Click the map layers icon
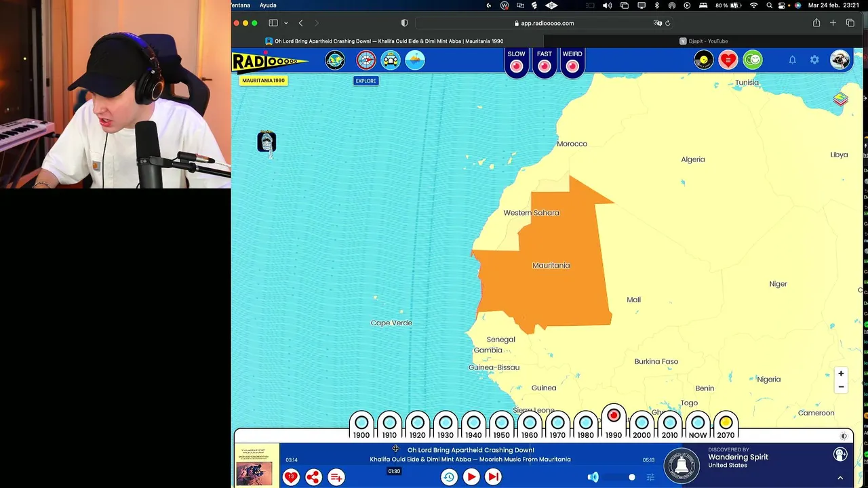Image resolution: width=868 pixels, height=488 pixels. [841, 100]
